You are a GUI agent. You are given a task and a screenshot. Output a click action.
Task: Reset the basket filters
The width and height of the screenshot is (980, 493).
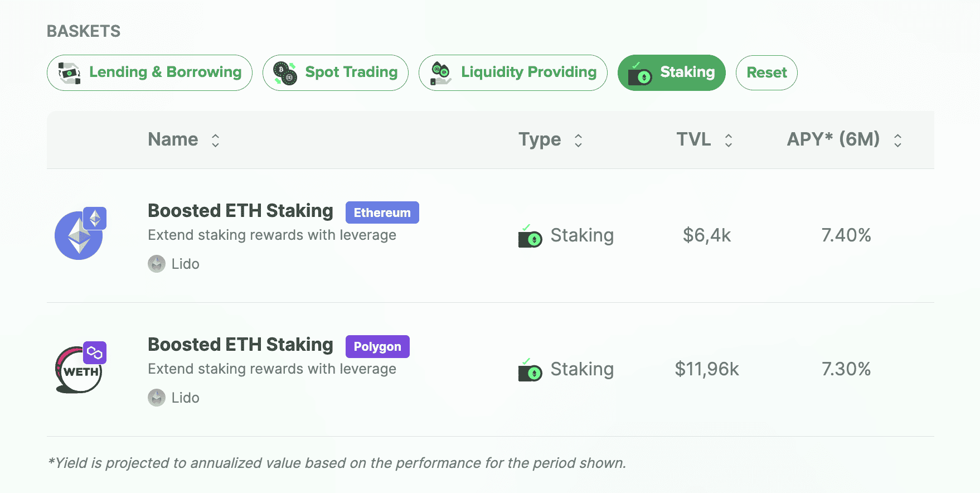pyautogui.click(x=766, y=72)
